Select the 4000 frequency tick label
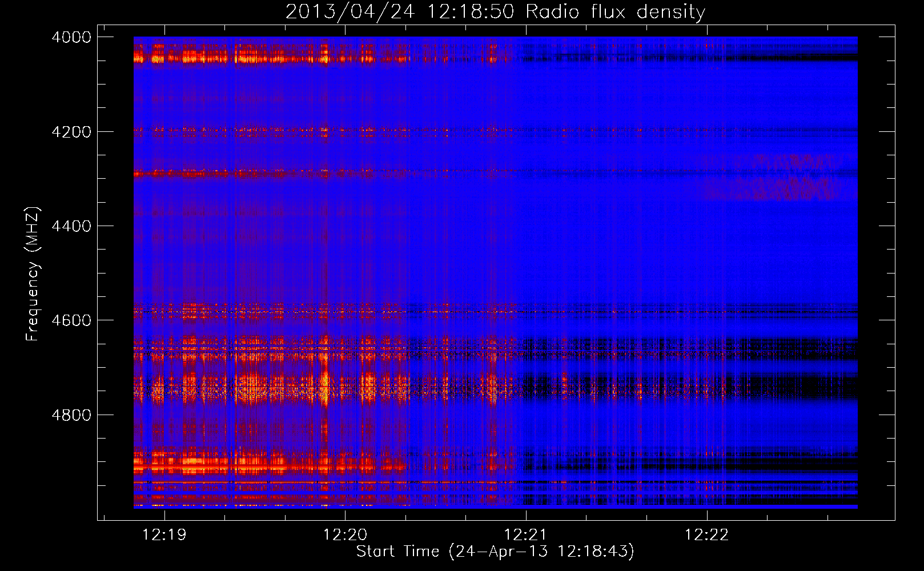The width and height of the screenshot is (924, 571). [x=71, y=37]
